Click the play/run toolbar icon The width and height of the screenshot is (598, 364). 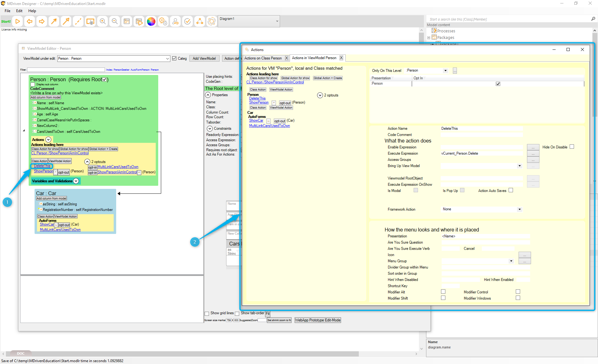click(18, 21)
